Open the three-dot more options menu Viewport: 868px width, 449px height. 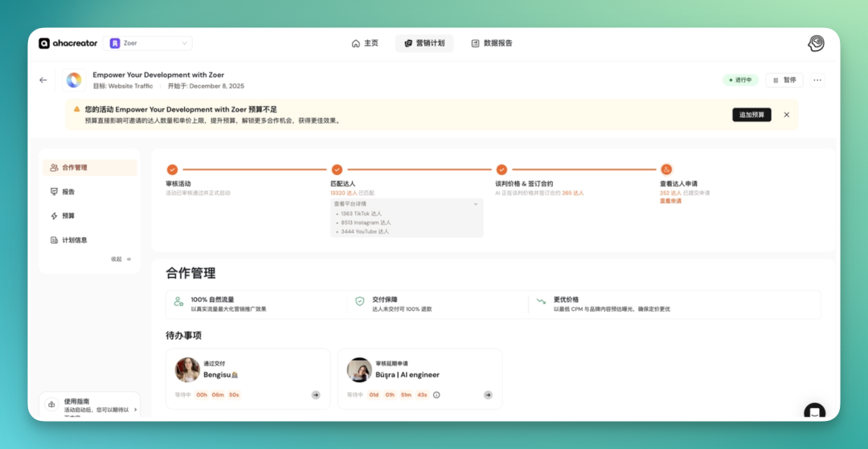pyautogui.click(x=817, y=80)
